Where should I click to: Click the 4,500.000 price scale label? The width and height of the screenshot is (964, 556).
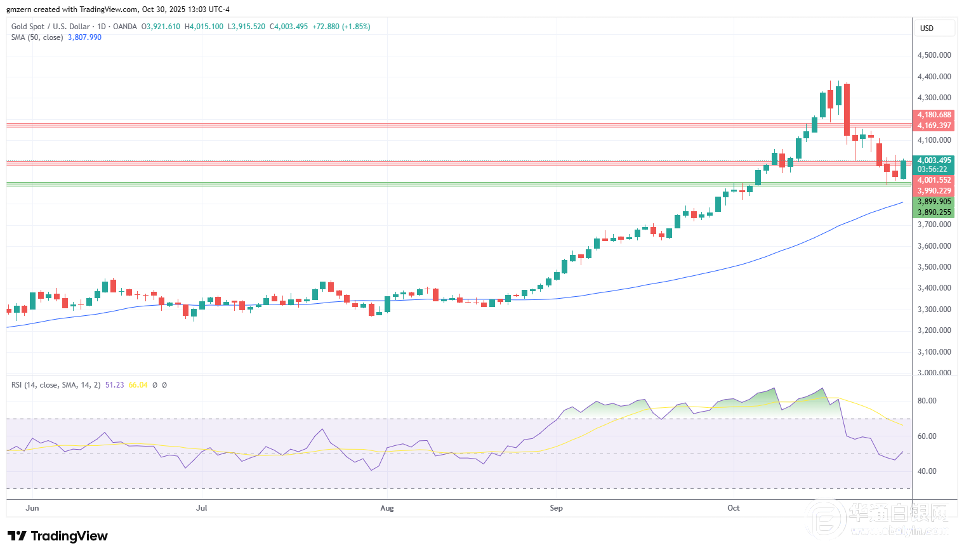[x=932, y=55]
